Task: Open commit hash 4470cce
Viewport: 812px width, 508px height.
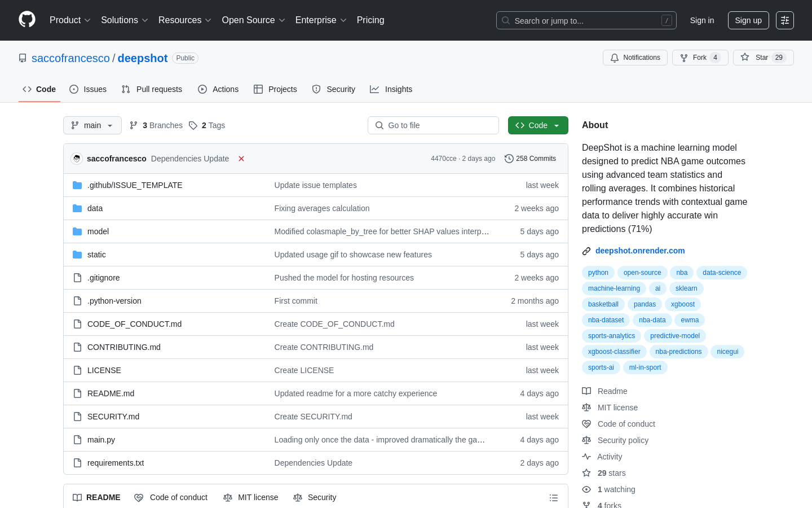Action: [x=443, y=159]
